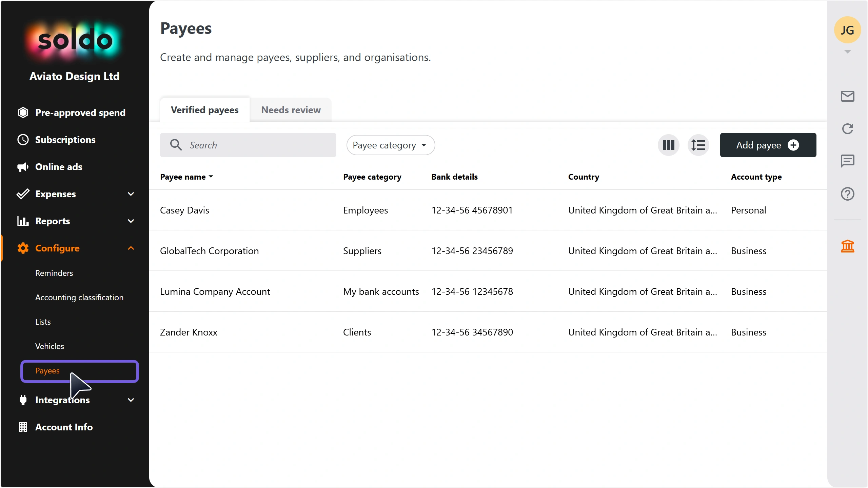Image resolution: width=868 pixels, height=488 pixels.
Task: Open the Pre-approved spend icon
Action: coord(23,113)
